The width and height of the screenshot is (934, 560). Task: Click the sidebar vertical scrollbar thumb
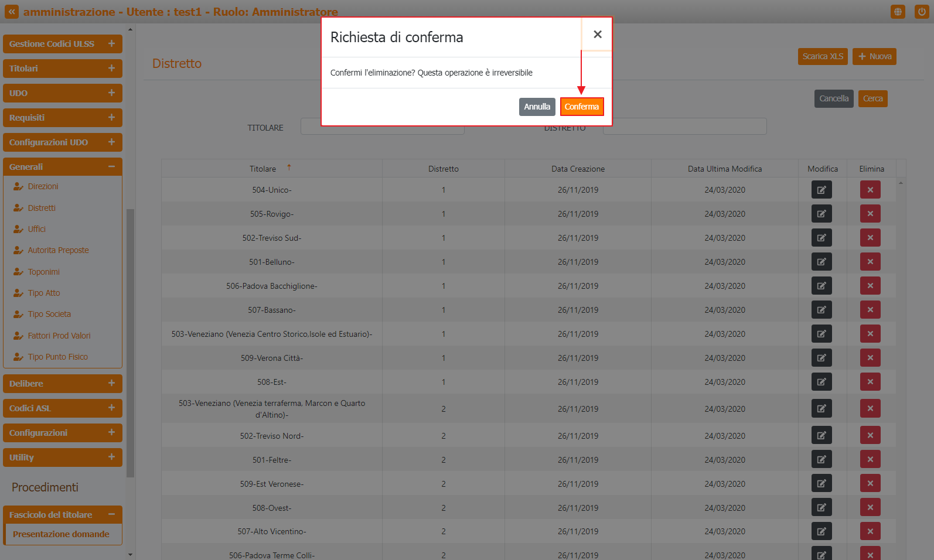130,343
